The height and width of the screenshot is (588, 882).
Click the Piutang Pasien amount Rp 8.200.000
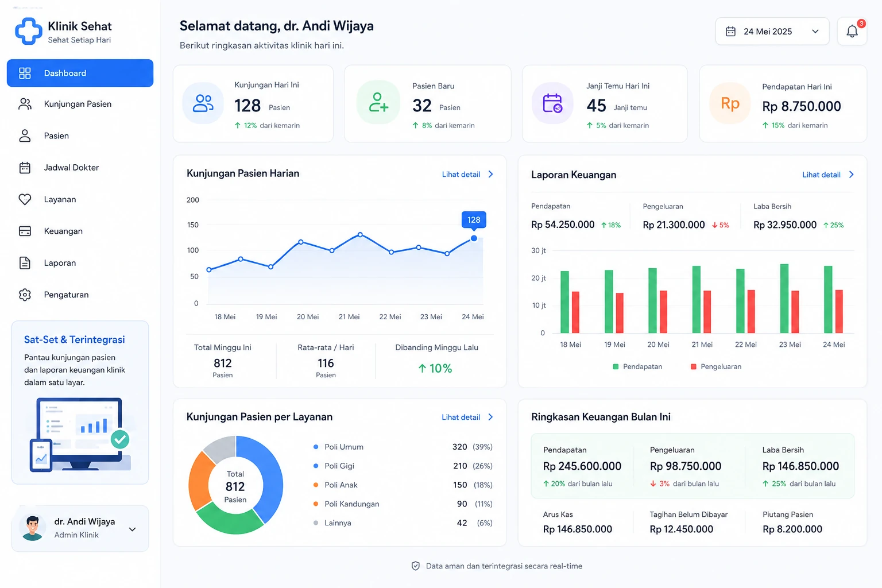pos(792,529)
